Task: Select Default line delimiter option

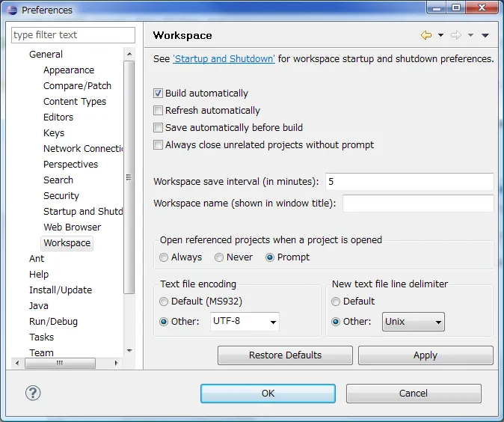Action: click(336, 302)
